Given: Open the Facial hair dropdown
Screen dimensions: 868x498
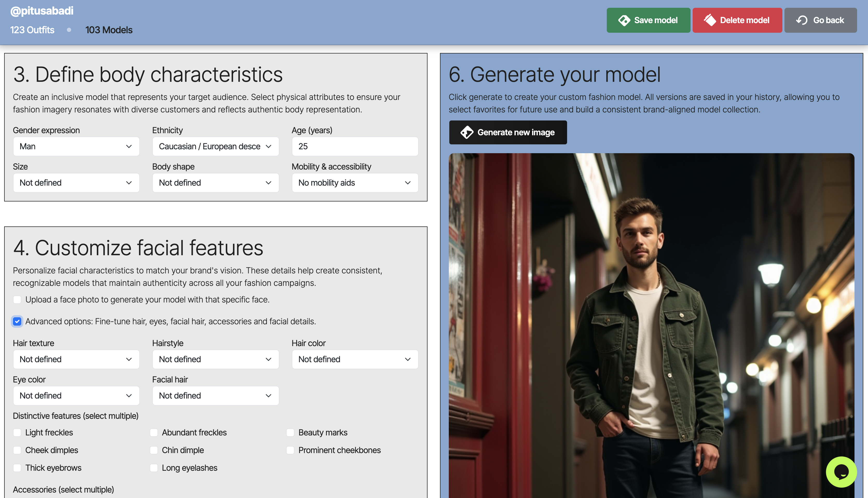Looking at the screenshot, I should (215, 395).
